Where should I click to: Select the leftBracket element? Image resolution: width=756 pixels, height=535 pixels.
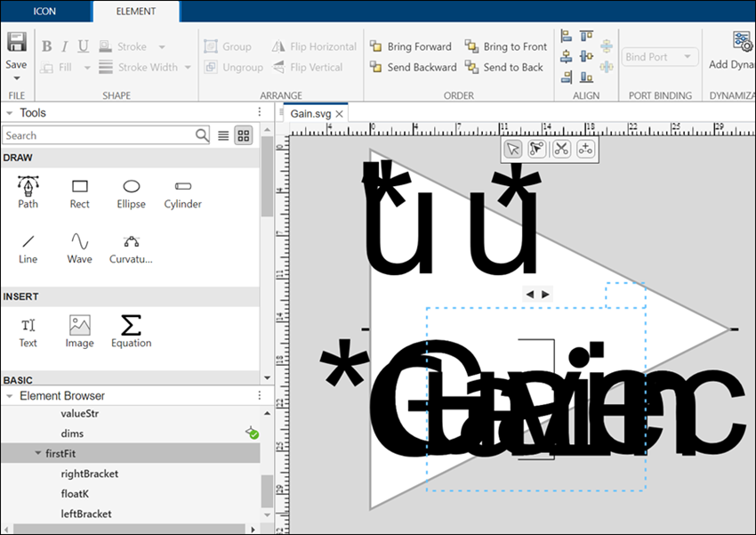point(85,514)
